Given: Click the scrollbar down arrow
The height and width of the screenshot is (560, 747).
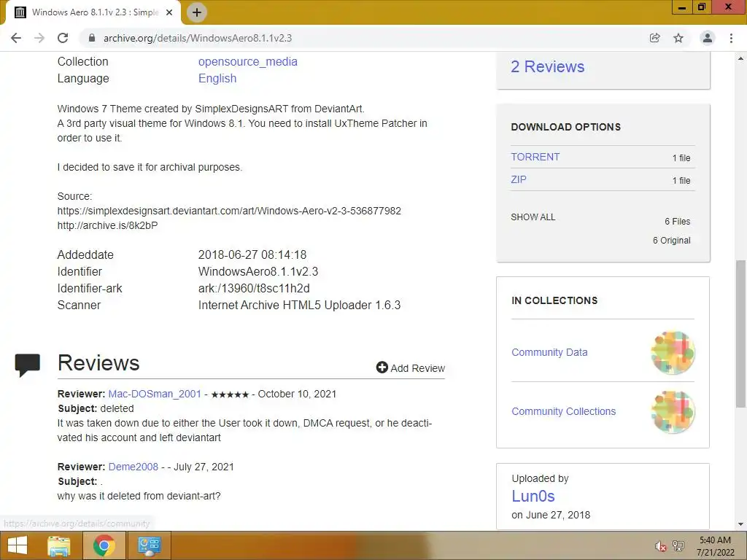Looking at the screenshot, I should (741, 524).
